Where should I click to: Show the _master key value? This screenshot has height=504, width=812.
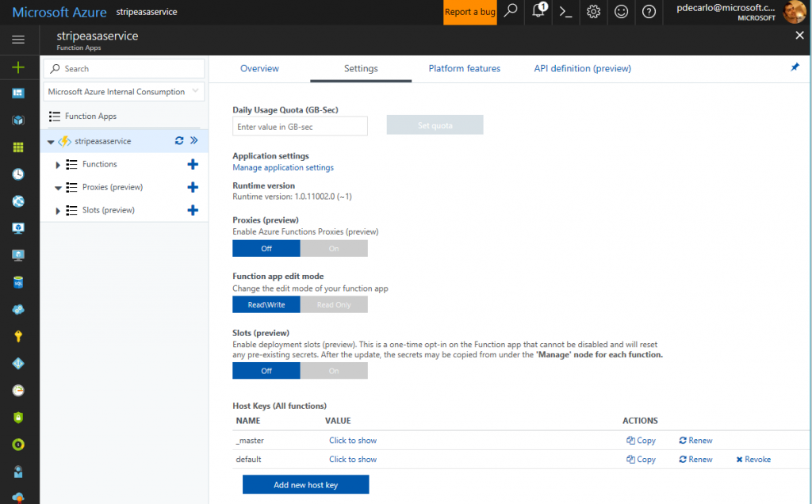coord(353,441)
